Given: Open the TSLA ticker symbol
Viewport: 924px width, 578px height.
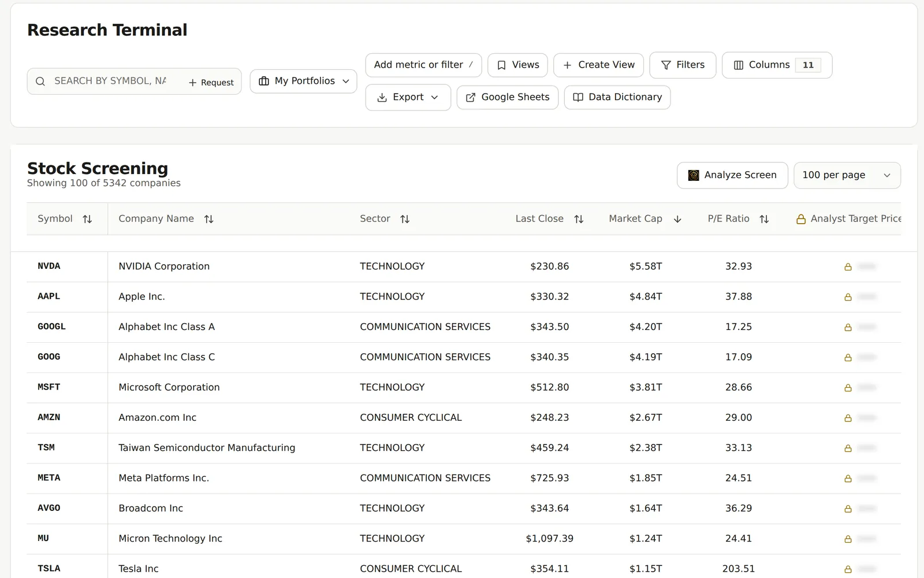Looking at the screenshot, I should coord(49,569).
